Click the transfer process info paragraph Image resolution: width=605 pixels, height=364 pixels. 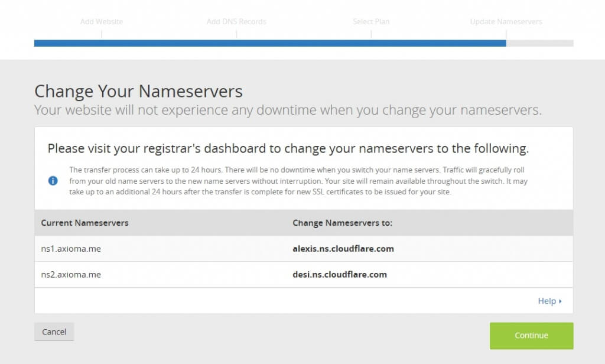tap(298, 181)
